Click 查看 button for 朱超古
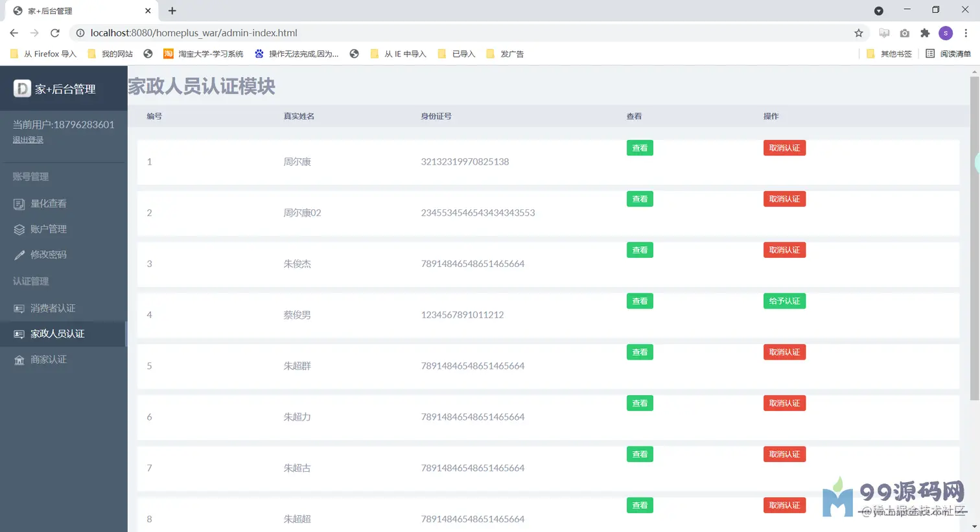This screenshot has width=980, height=532. (x=640, y=454)
